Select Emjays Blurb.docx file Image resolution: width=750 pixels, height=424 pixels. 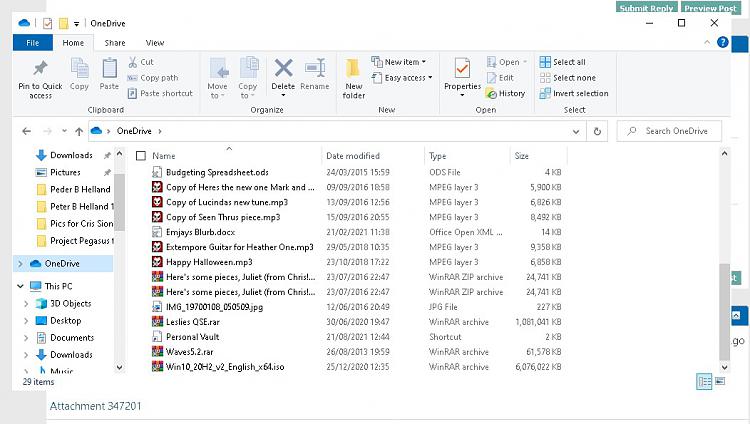click(200, 232)
